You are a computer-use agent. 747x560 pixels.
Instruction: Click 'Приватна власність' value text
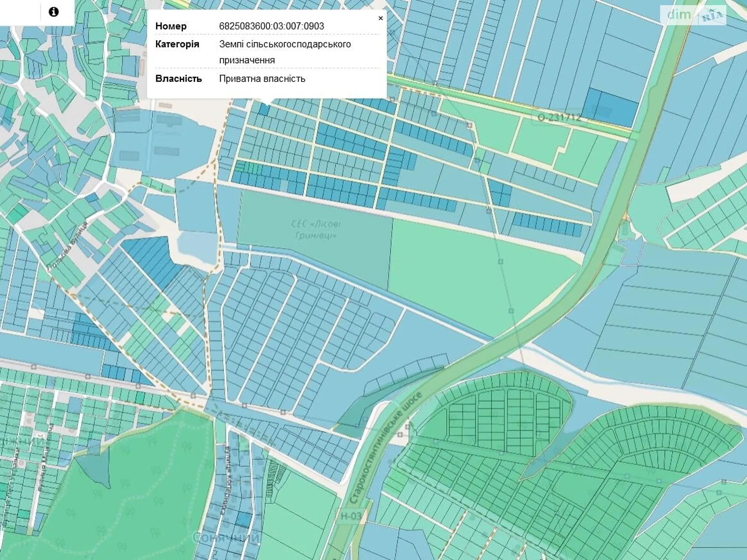pyautogui.click(x=262, y=78)
